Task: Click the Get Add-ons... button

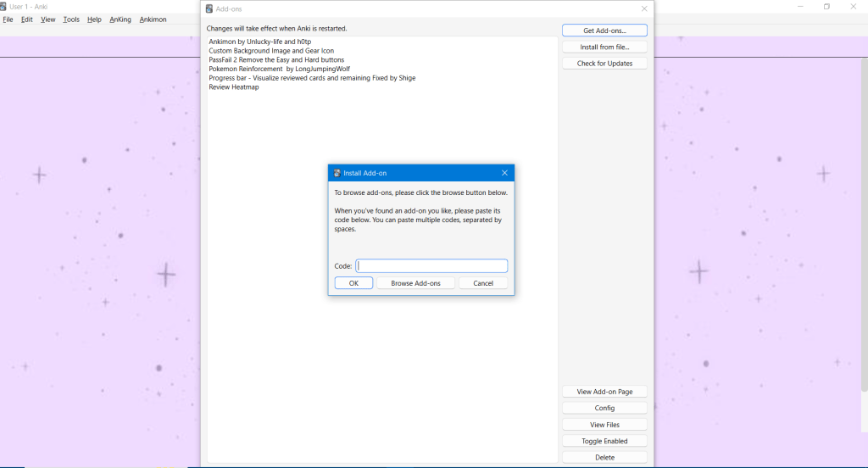Action: pos(604,31)
